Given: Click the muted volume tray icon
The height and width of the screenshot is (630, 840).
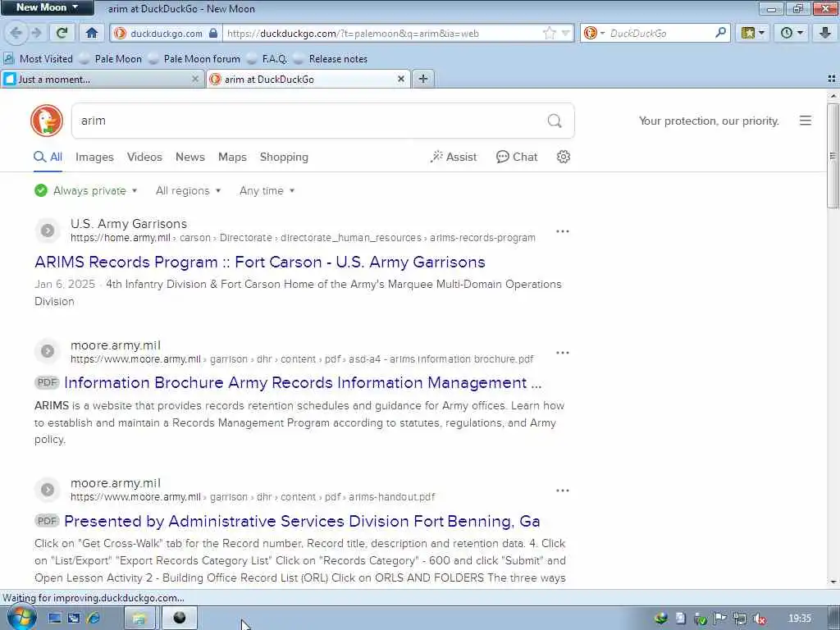Looking at the screenshot, I should point(759,619).
